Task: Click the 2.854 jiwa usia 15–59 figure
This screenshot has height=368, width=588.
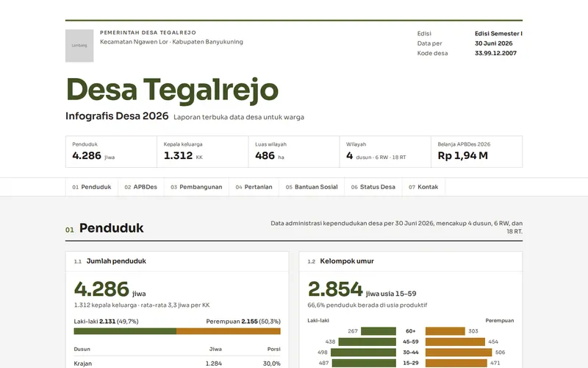Action: [362, 289]
